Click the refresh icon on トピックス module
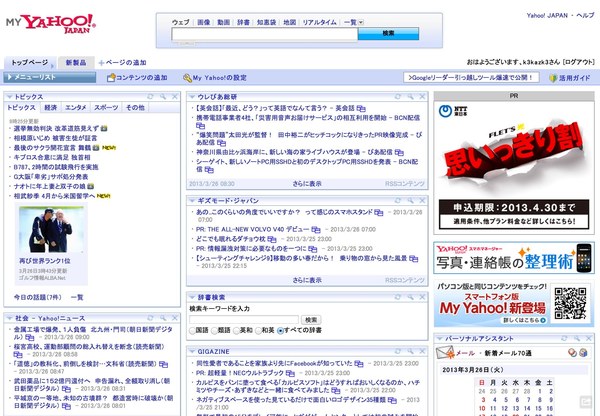600x416 pixels. [149, 96]
